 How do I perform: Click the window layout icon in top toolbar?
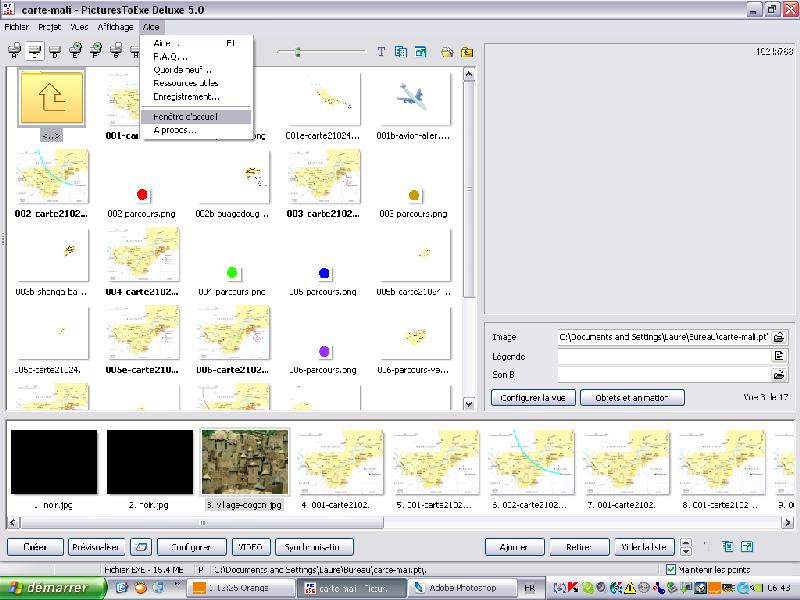[x=421, y=52]
